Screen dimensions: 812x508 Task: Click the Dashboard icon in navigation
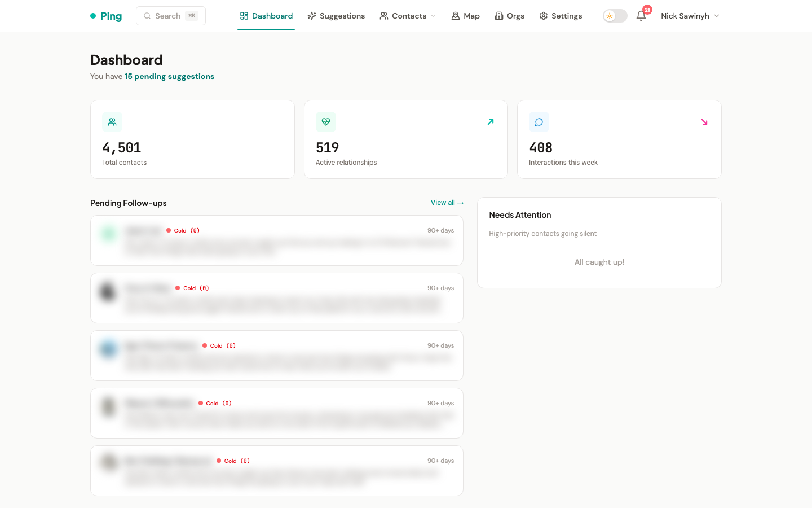pyautogui.click(x=244, y=16)
